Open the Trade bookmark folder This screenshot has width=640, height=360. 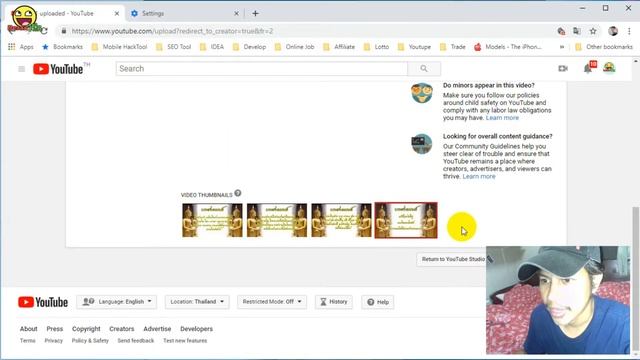click(x=453, y=47)
